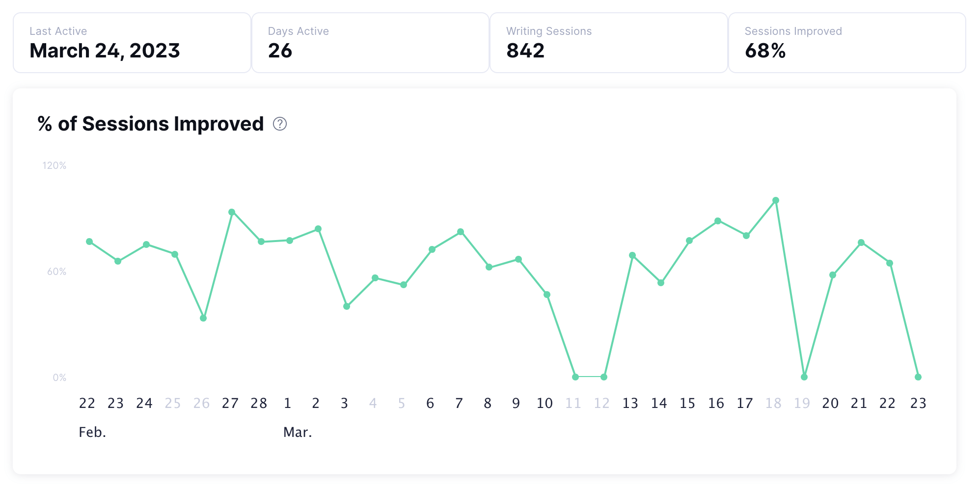Select the data point for March 18 peak
980x487 pixels.
click(x=775, y=200)
